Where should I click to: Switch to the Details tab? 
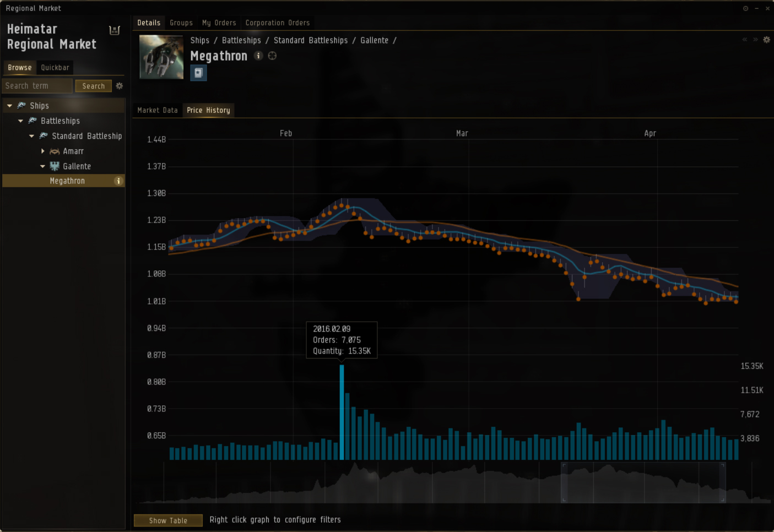149,23
